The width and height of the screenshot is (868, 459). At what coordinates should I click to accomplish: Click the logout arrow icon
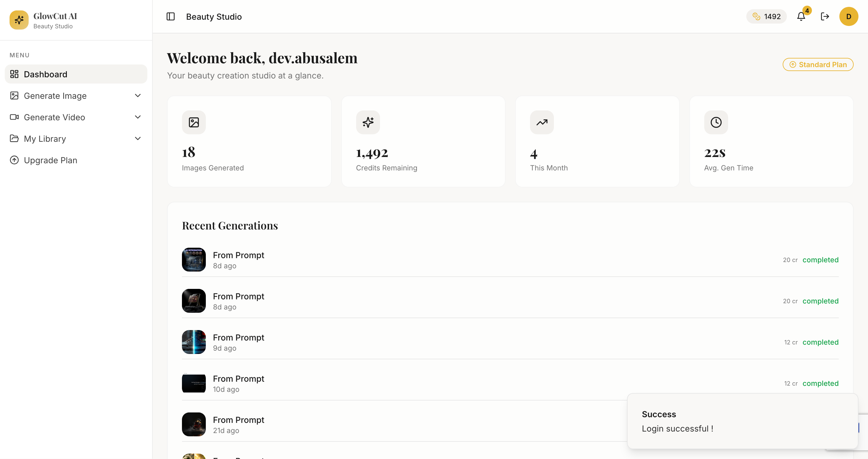click(825, 16)
